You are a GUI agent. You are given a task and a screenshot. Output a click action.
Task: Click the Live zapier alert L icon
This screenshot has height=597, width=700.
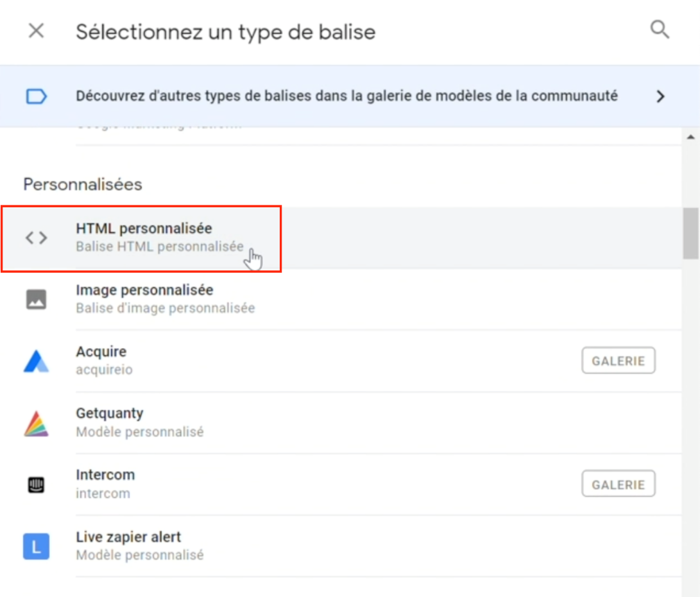pos(36,546)
